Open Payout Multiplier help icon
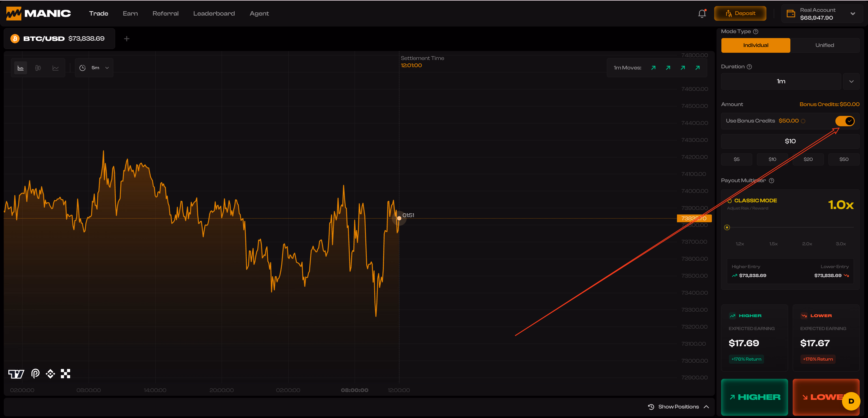The height and width of the screenshot is (418, 868). click(x=772, y=181)
